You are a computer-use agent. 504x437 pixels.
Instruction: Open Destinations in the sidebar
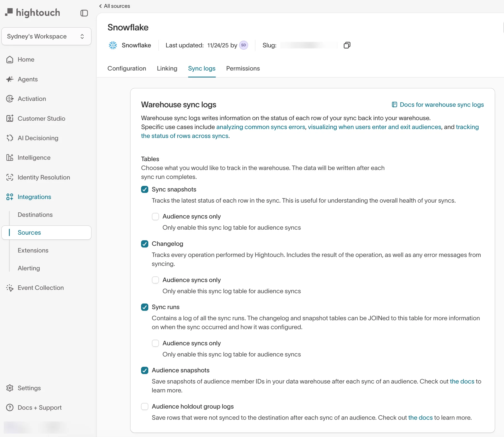point(35,215)
